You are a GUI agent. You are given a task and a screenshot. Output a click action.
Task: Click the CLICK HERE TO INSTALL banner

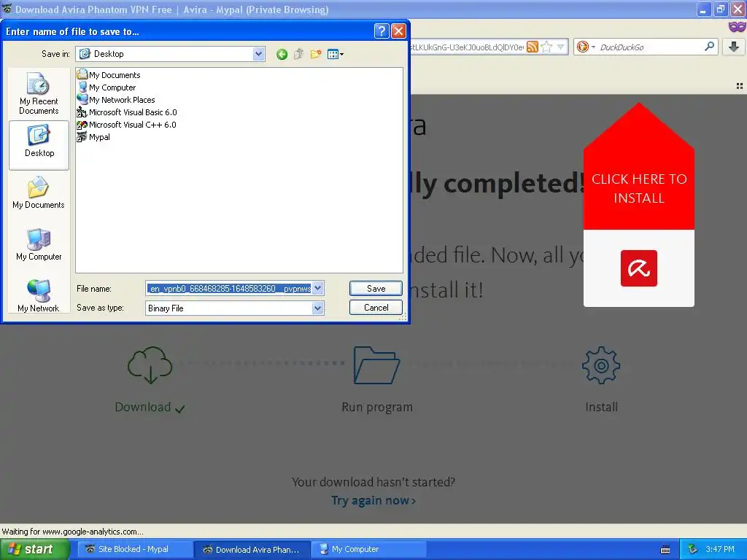pyautogui.click(x=639, y=189)
